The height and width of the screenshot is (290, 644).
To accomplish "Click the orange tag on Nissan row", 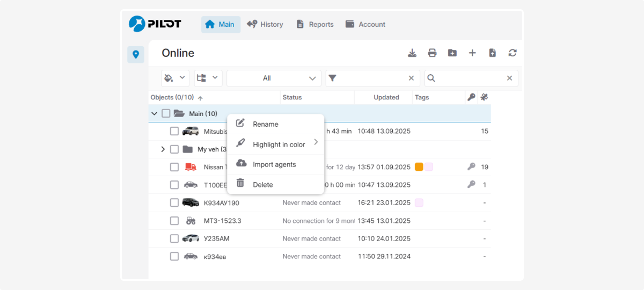I will coord(419,167).
